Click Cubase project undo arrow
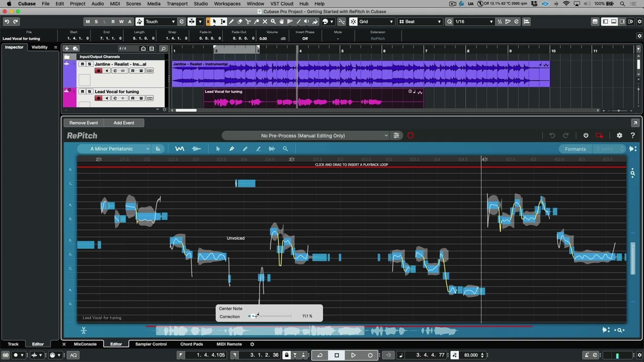The width and height of the screenshot is (644, 362). pos(7,22)
